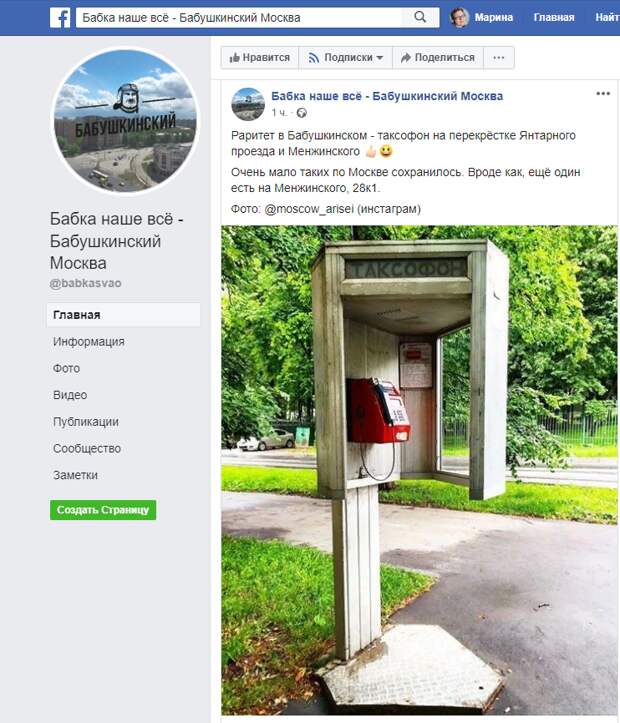Click the Facebook logo icon
The height and width of the screenshot is (723, 620).
[x=60, y=18]
